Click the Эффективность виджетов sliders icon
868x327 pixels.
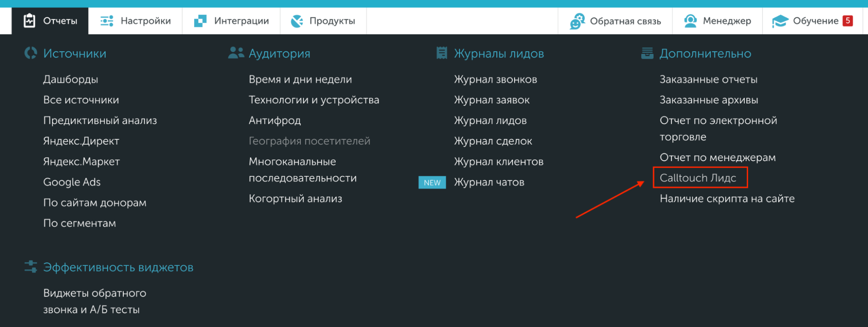pyautogui.click(x=31, y=267)
